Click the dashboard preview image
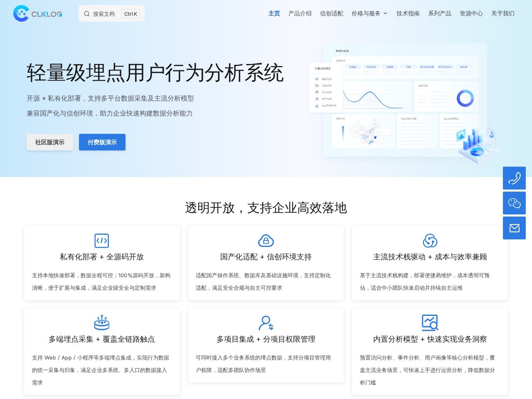This screenshot has height=399, width=532. [x=404, y=102]
